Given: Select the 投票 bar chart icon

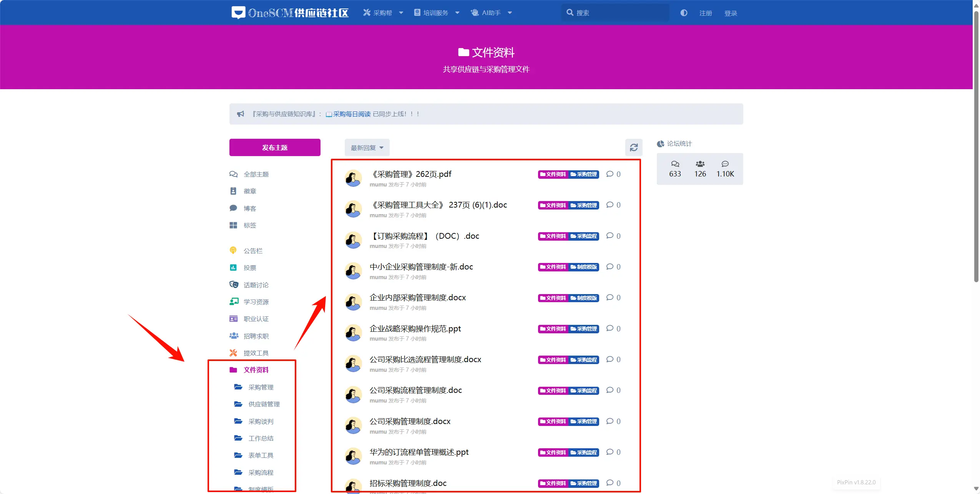Looking at the screenshot, I should click(x=234, y=267).
